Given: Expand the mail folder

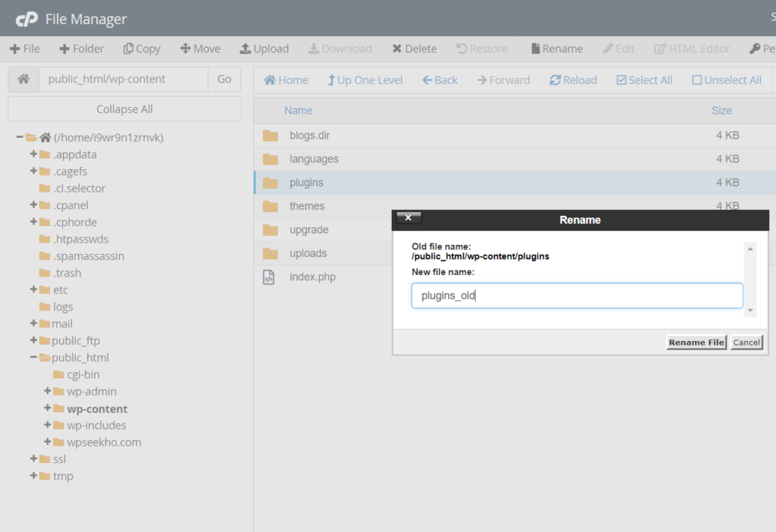Looking at the screenshot, I should tap(33, 323).
